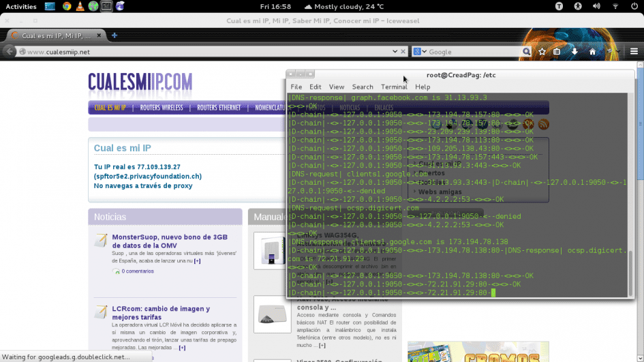Click the Xavi router thumbnail image
Screen dimensions: 644x362
click(273, 314)
